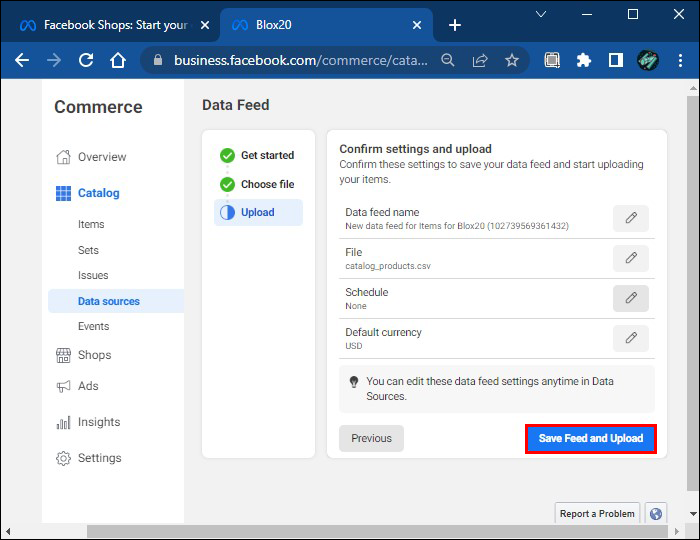Expand the tab search chevron

pos(540,15)
